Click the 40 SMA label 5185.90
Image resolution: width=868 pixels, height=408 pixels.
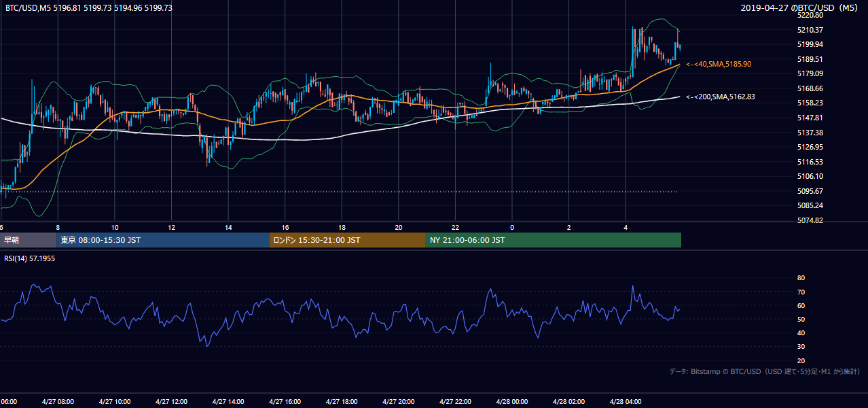pos(719,64)
